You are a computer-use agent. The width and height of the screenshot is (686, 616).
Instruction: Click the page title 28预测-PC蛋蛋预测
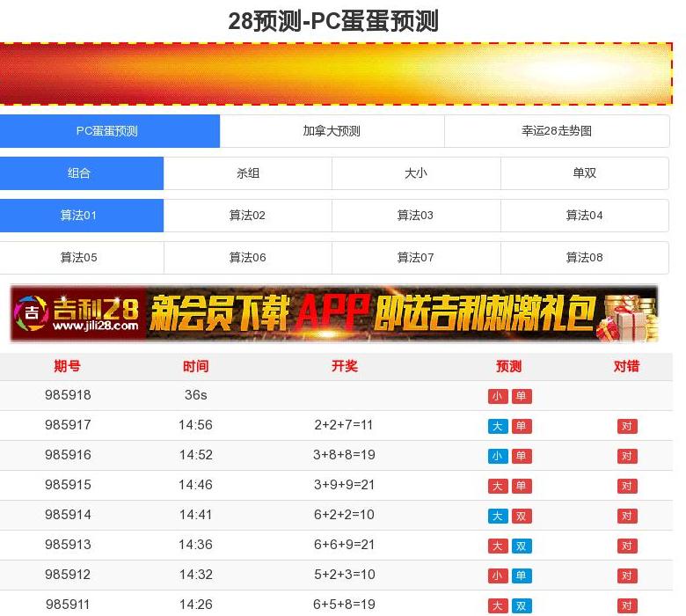tap(333, 20)
